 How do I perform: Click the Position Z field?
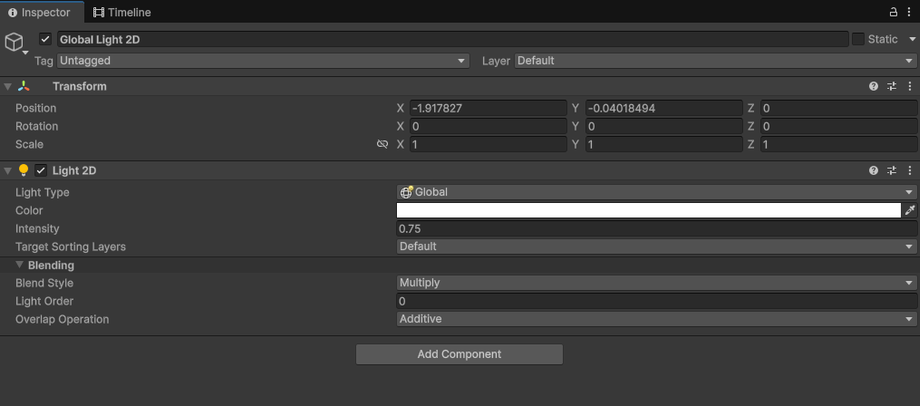pos(838,108)
